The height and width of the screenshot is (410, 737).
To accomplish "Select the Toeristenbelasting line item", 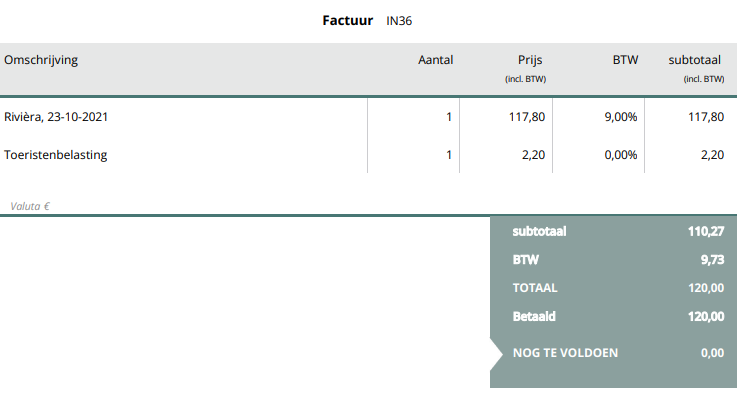I will 55,155.
